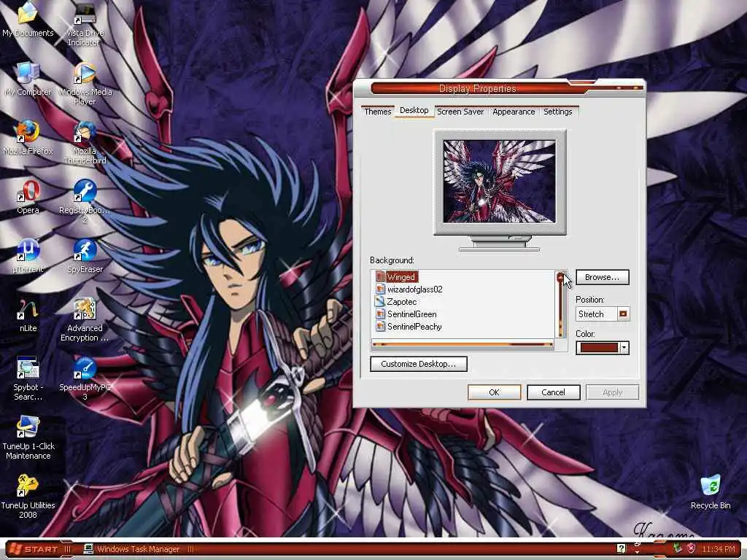The image size is (747, 560).
Task: Select the My Computer desktop icon
Action: coord(28,79)
